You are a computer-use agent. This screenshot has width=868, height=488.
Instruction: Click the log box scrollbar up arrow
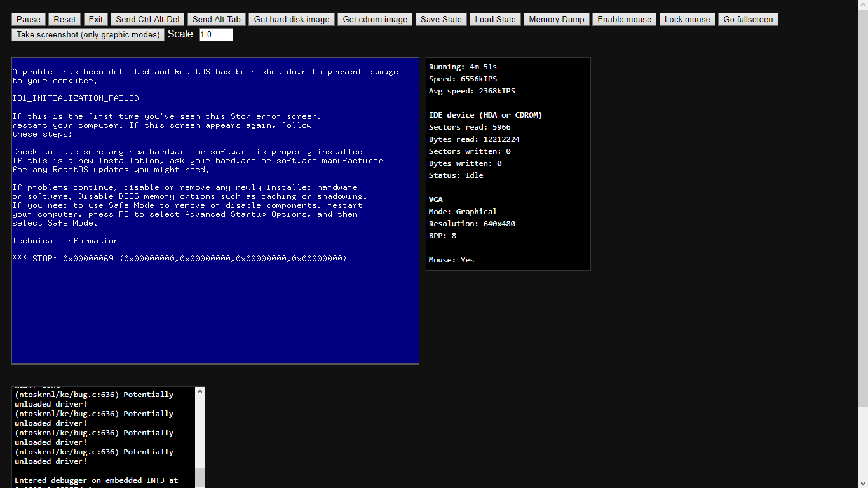(200, 391)
